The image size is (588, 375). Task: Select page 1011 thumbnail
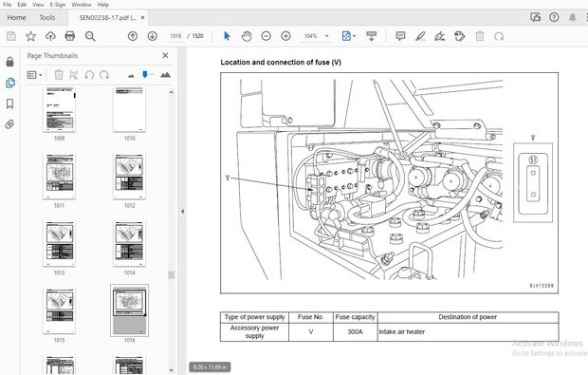(x=59, y=176)
